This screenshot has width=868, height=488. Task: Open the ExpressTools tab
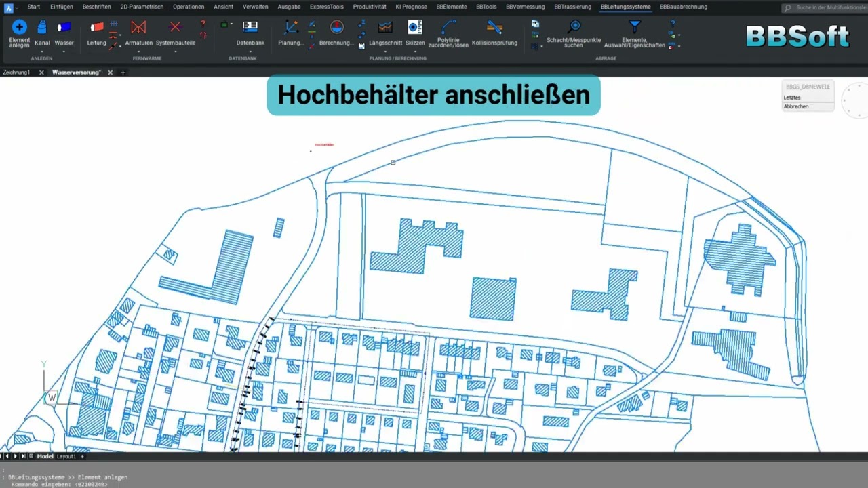pyautogui.click(x=327, y=7)
